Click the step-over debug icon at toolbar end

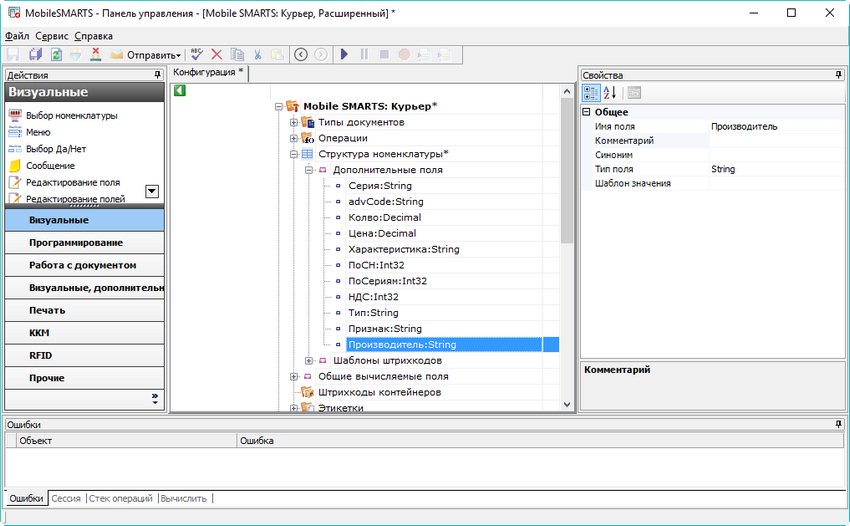(x=445, y=54)
